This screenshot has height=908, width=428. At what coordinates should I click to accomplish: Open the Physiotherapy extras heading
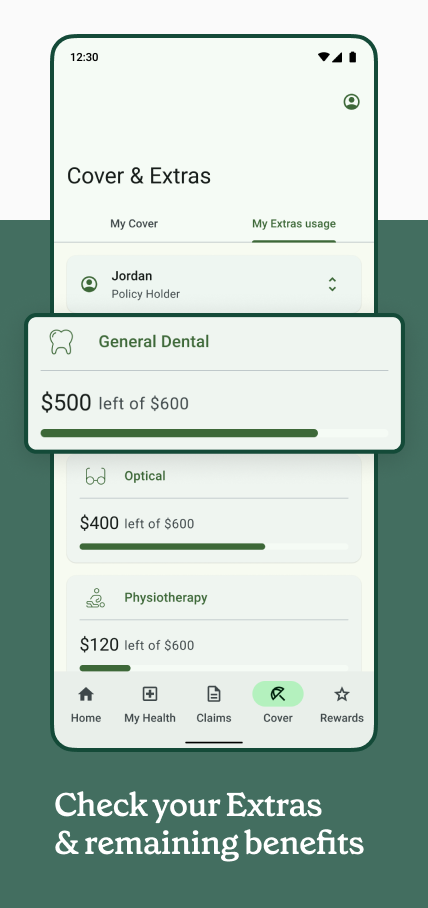pos(166,598)
